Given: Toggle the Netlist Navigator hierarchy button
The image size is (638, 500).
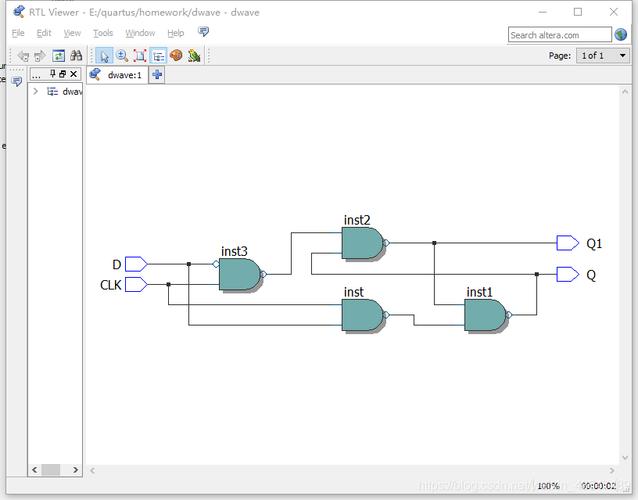Looking at the screenshot, I should point(158,55).
